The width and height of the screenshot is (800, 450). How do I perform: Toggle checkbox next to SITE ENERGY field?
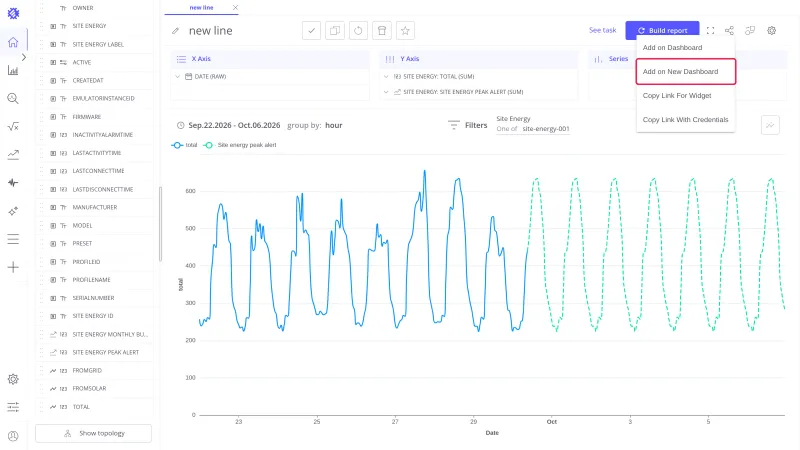pyautogui.click(x=53, y=26)
